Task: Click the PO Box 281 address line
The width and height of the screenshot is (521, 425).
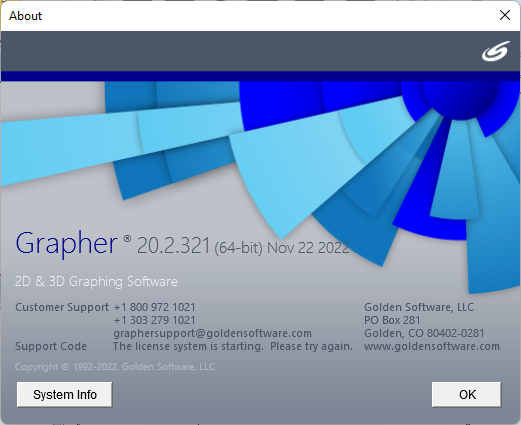Action: pos(392,320)
